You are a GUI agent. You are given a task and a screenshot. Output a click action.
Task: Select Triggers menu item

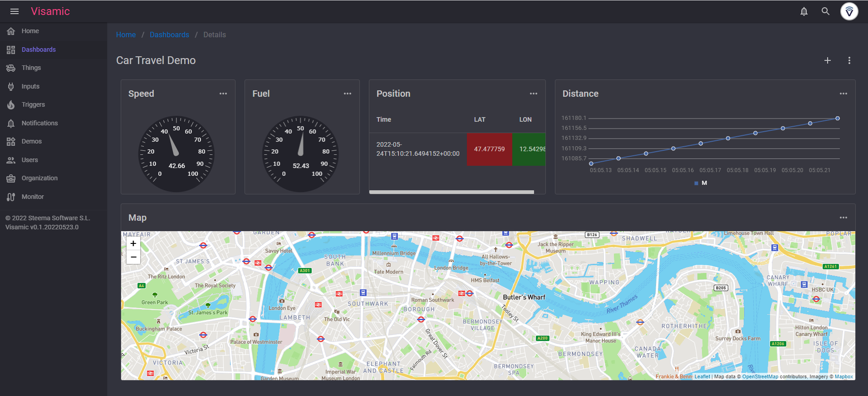pyautogui.click(x=33, y=105)
